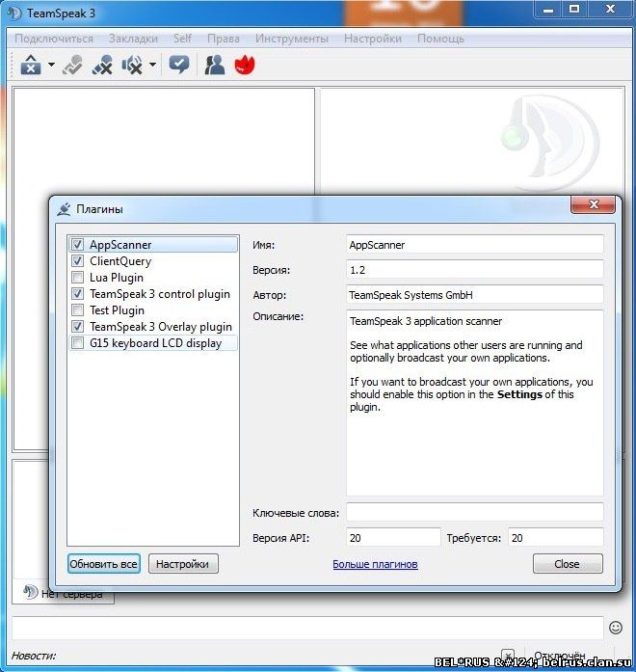Click inside the Описание description text area
636x672 pixels.
point(474,403)
